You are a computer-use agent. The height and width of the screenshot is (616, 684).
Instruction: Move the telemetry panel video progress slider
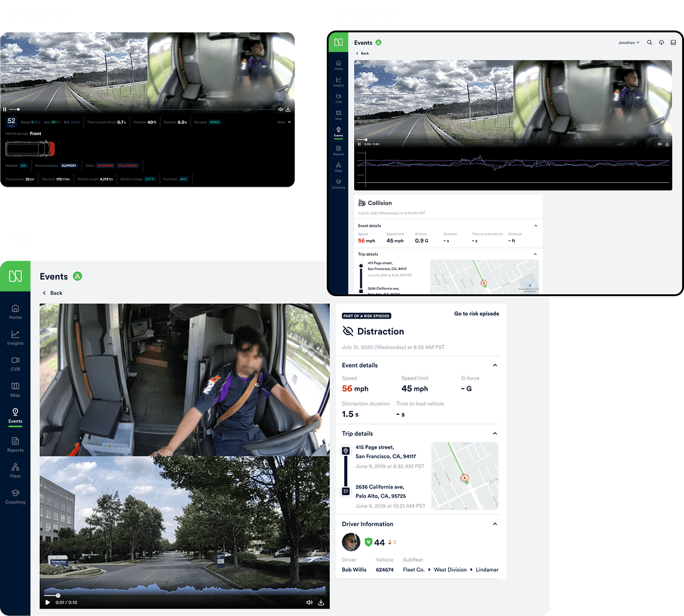[x=18, y=110]
